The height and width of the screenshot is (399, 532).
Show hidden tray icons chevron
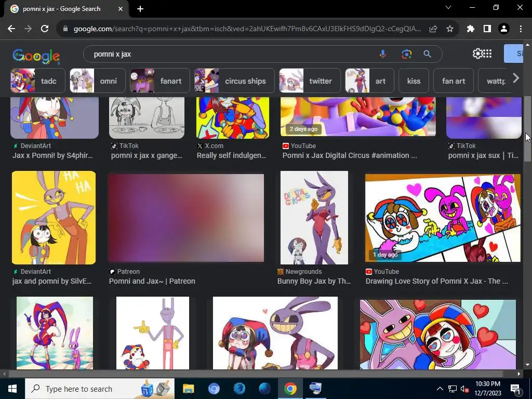[x=440, y=389]
